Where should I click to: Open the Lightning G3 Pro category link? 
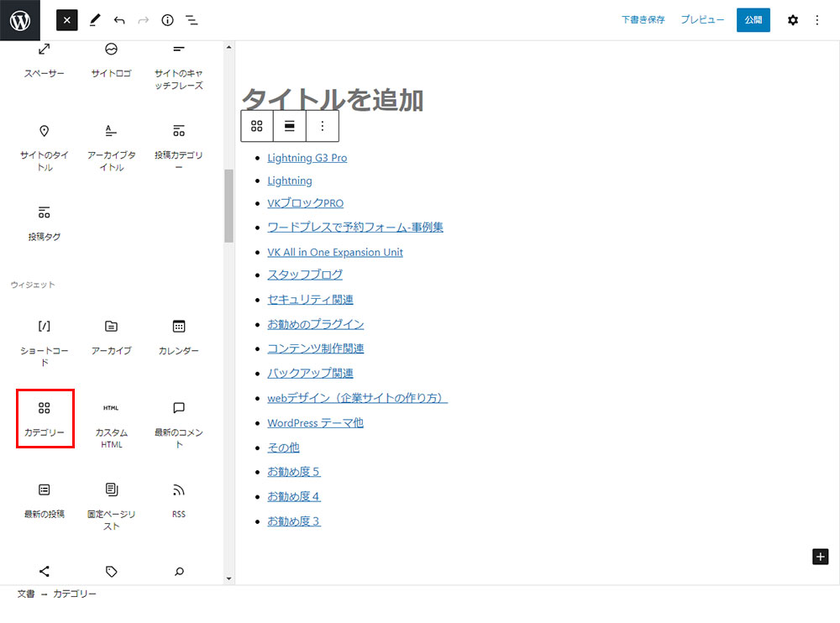click(x=307, y=158)
